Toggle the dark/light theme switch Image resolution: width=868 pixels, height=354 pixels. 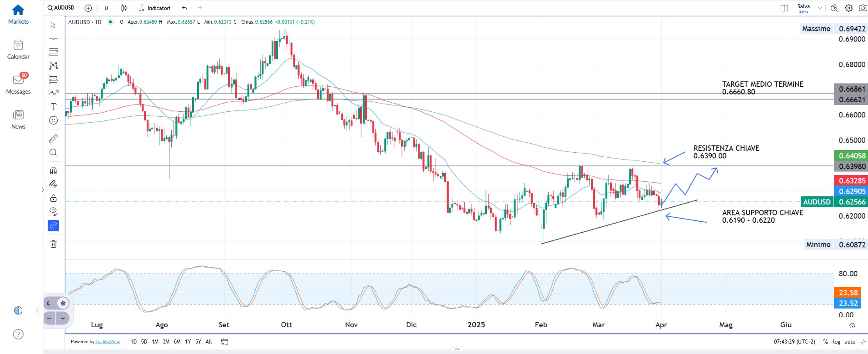pyautogui.click(x=56, y=303)
